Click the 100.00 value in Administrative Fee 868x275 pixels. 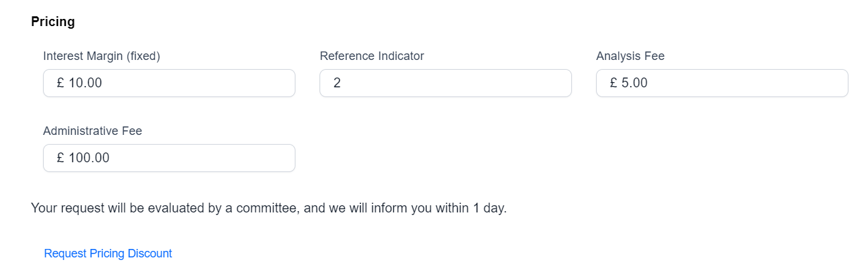89,158
